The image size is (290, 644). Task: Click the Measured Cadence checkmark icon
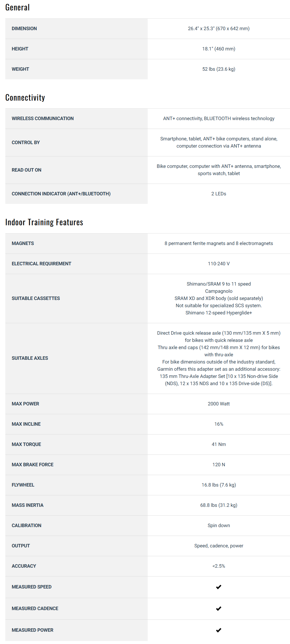click(218, 609)
